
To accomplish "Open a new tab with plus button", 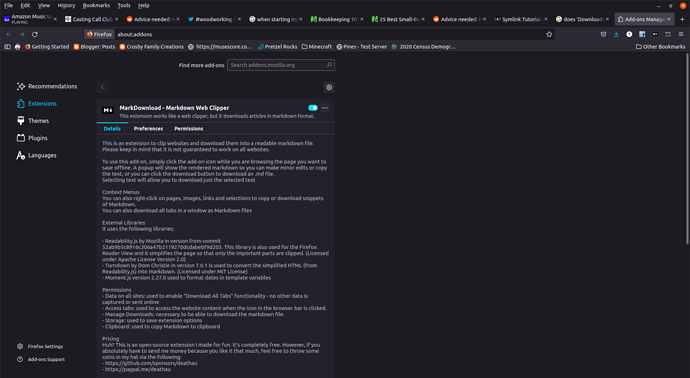I will tap(682, 19).
